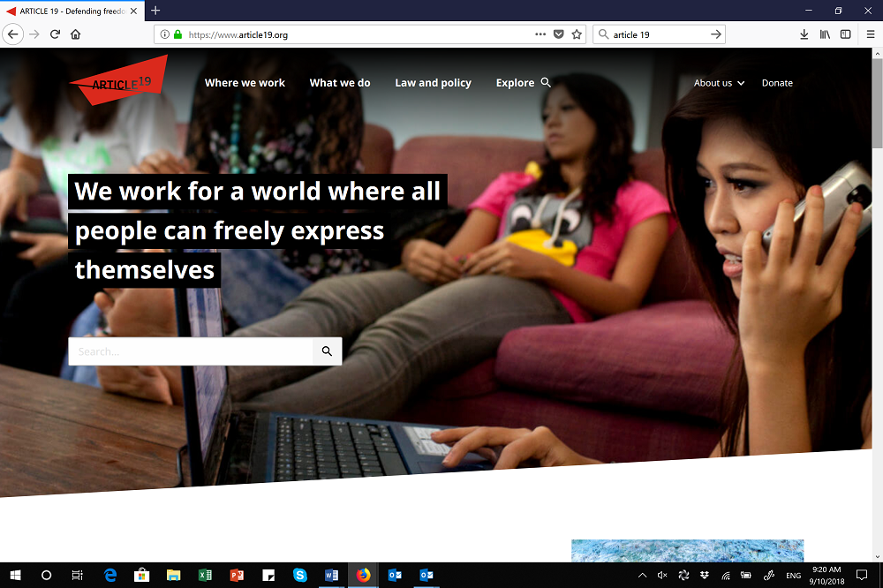Select the What we do menu
The image size is (883, 588).
pos(340,83)
